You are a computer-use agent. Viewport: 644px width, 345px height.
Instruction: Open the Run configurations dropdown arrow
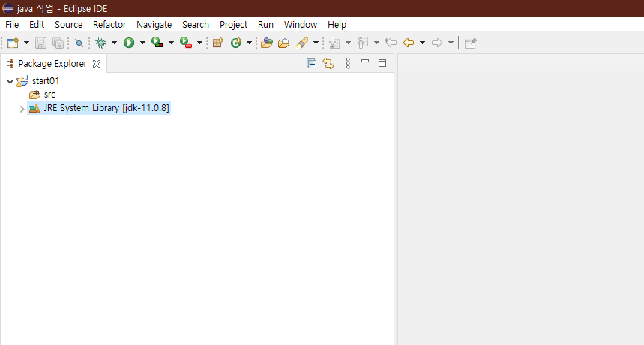pos(142,43)
